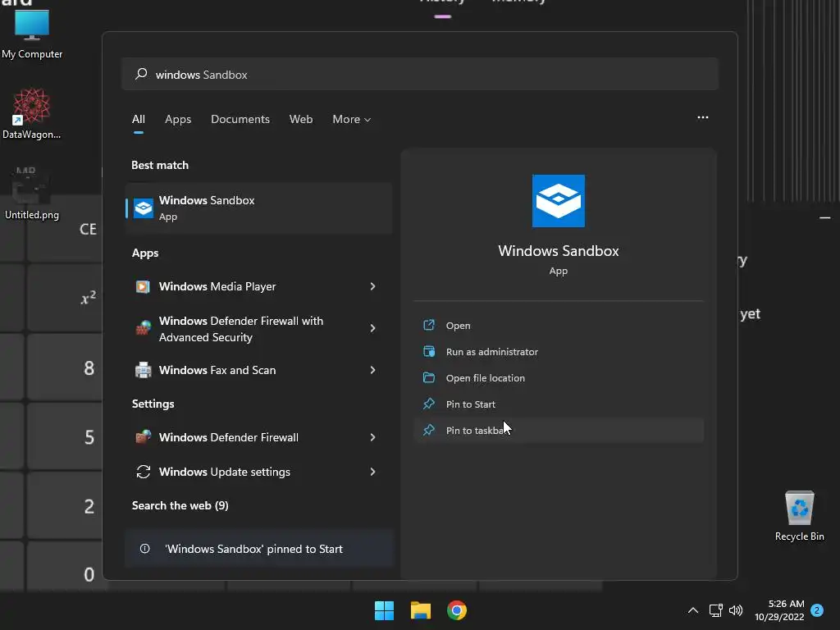Viewport: 840px width, 630px height.
Task: Click the Run as administrator shield icon
Action: tap(429, 351)
